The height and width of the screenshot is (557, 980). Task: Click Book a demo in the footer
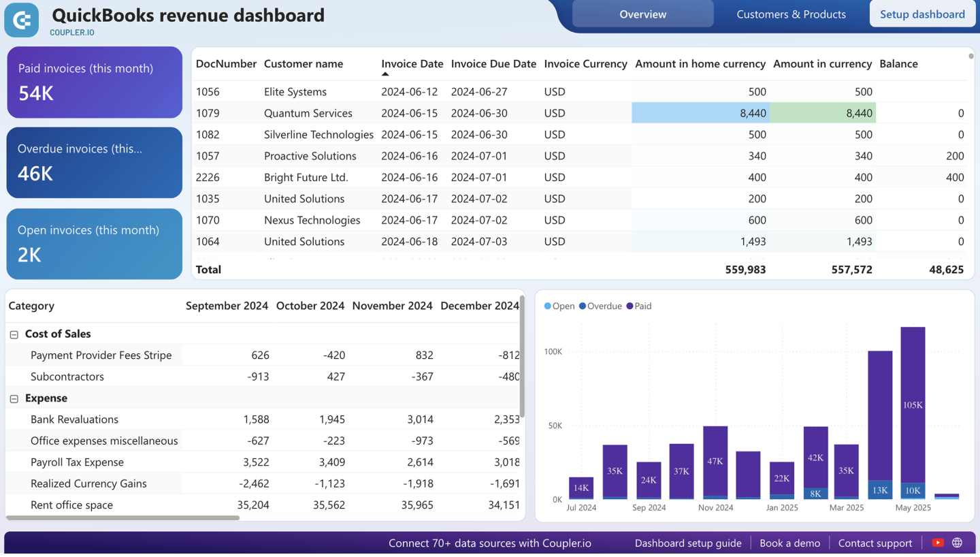[790, 543]
